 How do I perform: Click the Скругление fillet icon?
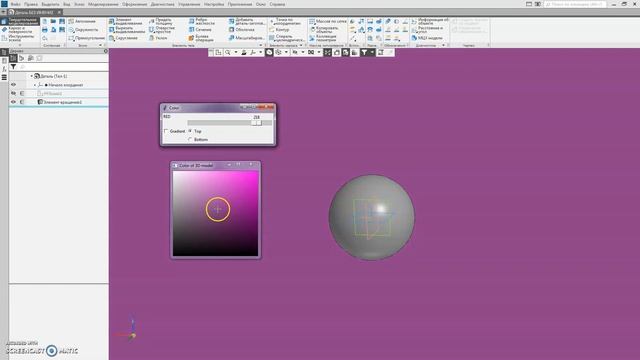pos(111,38)
